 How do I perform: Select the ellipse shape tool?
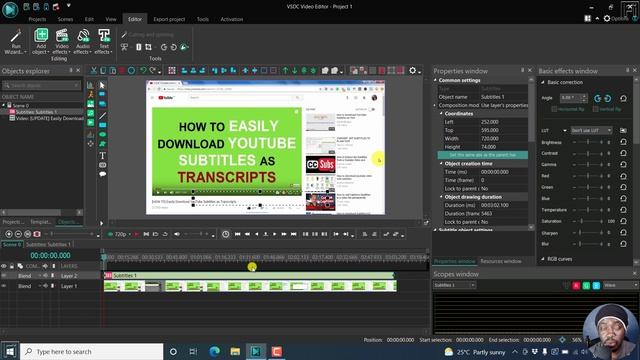point(102,134)
